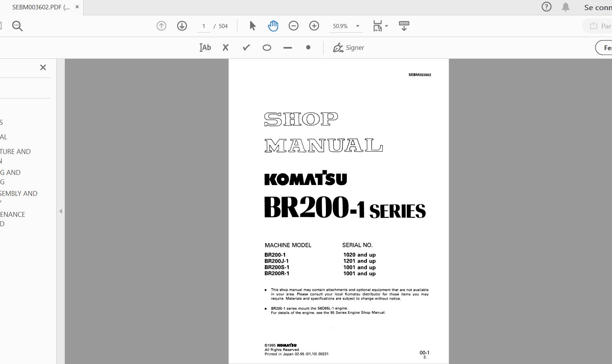Screen dimensions: 612x364
Task: Go to previous page arrow
Action: coord(161,26)
